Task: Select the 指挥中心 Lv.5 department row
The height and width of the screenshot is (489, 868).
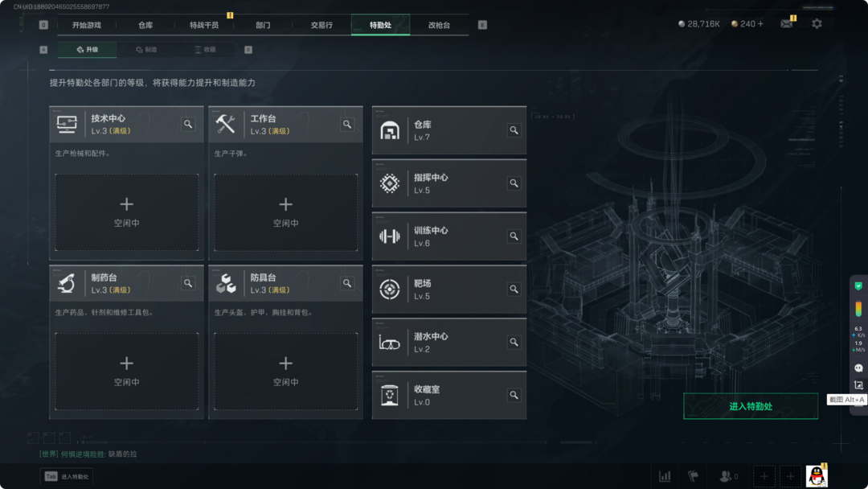Action: 449,183
